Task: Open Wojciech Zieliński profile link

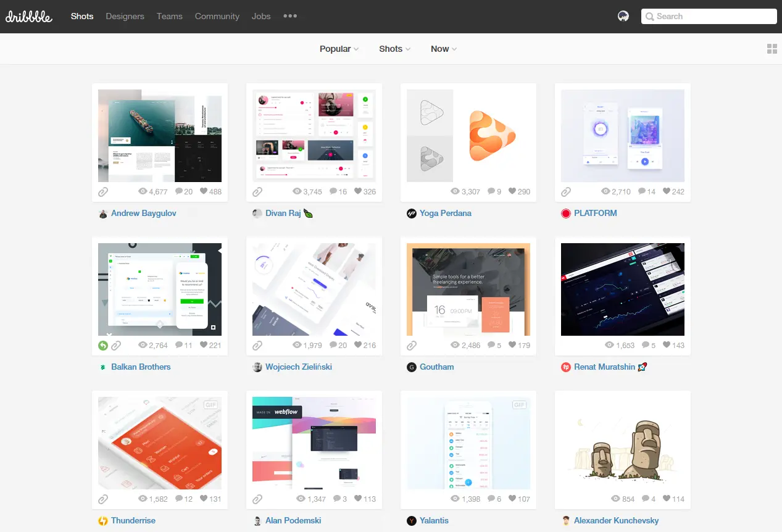Action: point(299,367)
